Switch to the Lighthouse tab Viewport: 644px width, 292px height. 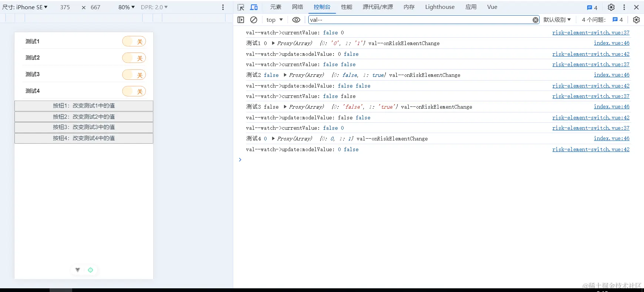[x=440, y=7]
